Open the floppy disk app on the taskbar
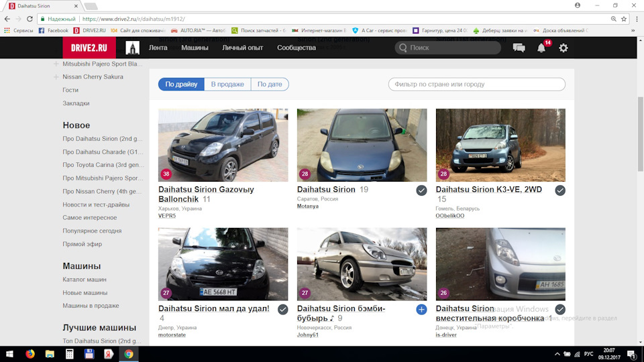 tap(89, 354)
